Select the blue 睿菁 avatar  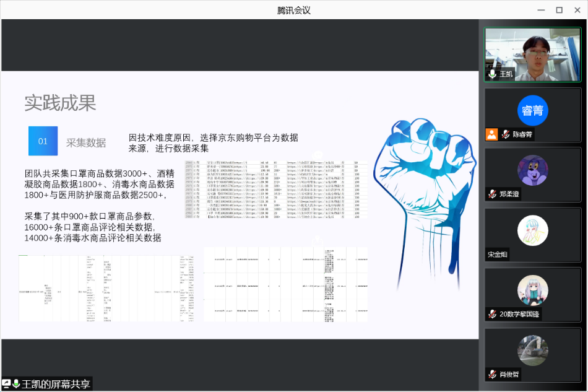pos(532,111)
